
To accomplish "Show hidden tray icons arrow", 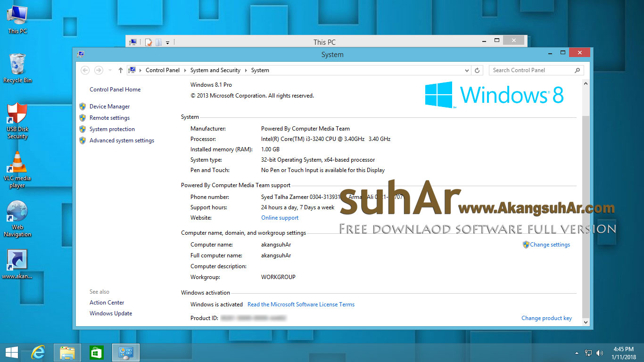I will tap(577, 353).
